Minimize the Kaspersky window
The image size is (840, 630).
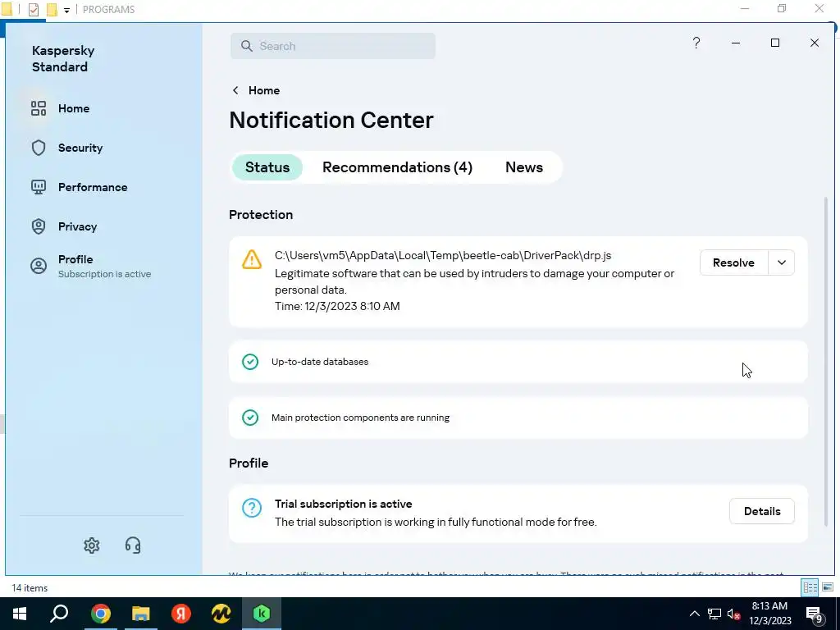point(736,43)
